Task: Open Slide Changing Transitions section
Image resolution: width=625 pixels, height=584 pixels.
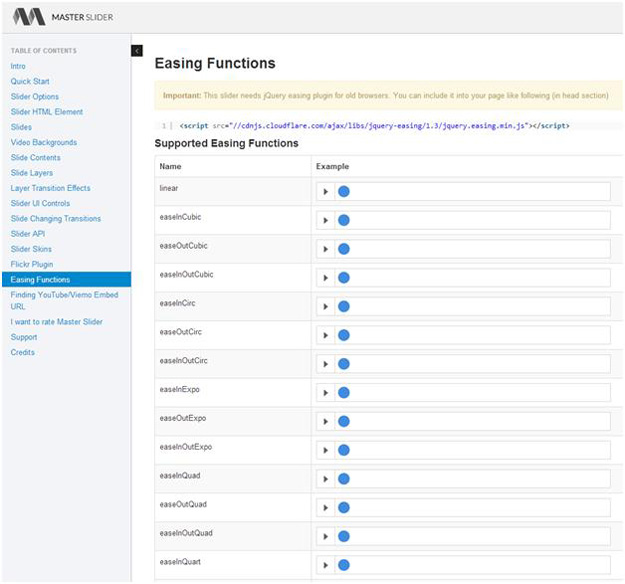Action: pos(56,218)
